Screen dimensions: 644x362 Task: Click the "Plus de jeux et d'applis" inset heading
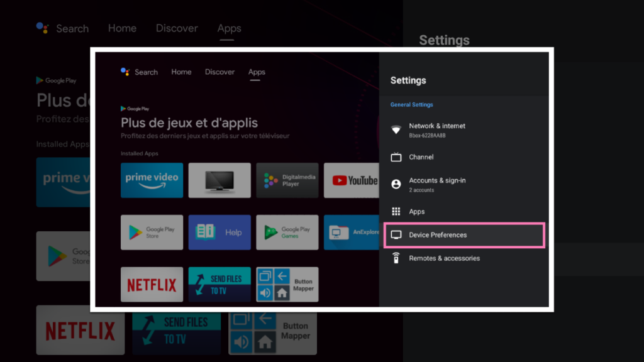tap(189, 123)
